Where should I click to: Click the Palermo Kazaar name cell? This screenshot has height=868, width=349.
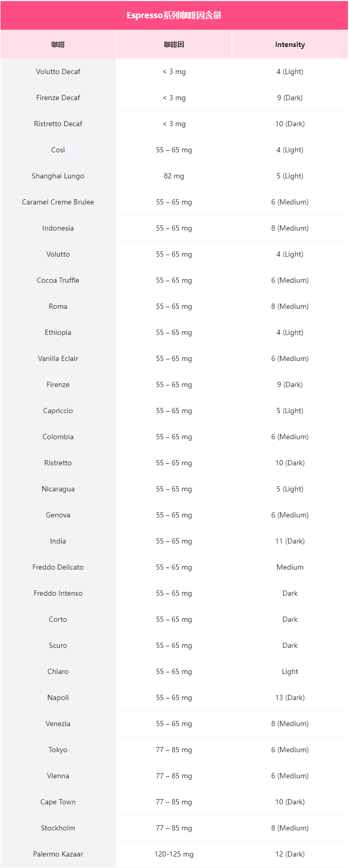[58, 854]
